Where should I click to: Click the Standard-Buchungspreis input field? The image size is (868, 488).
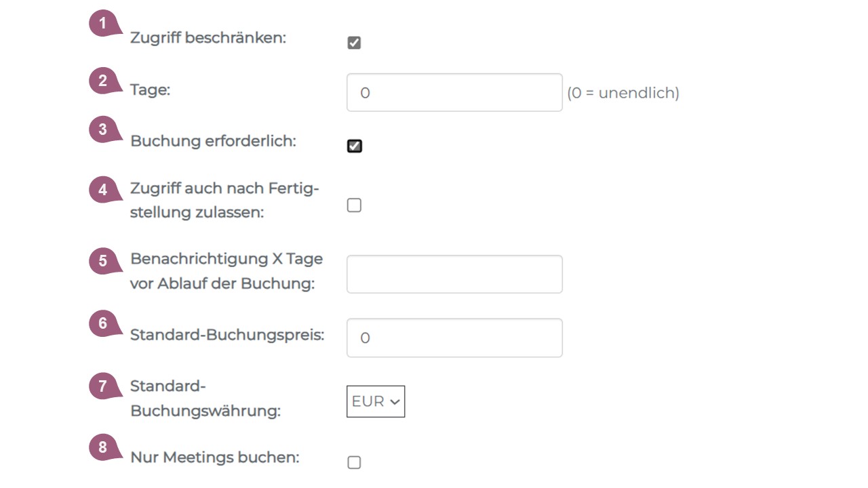coord(454,338)
